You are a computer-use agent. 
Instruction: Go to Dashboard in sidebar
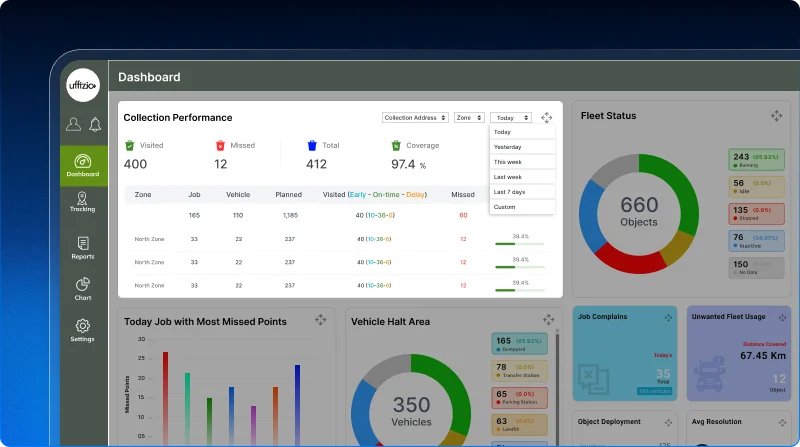(83, 166)
